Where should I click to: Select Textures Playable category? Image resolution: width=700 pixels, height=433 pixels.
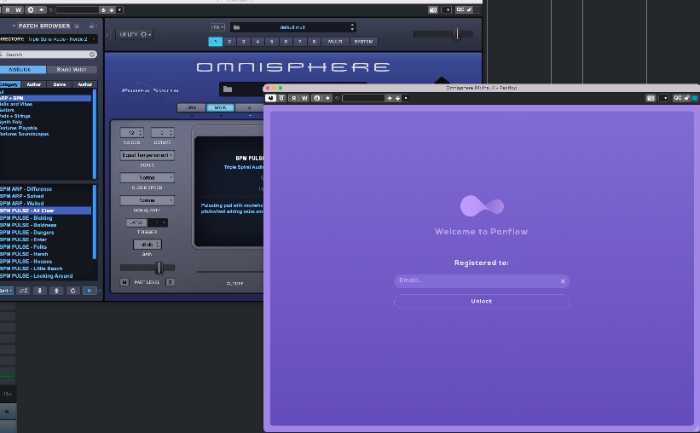coord(46,128)
